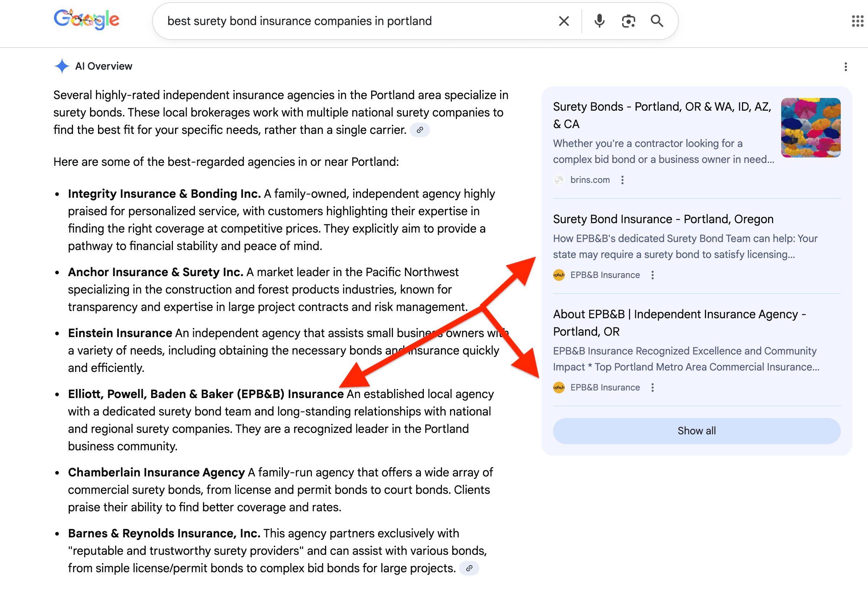Open AI Overview three-dot options menu
Viewport: 868px width, 590px height.
pos(845,67)
